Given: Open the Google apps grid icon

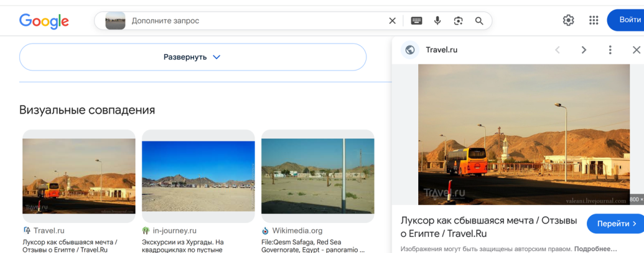Looking at the screenshot, I should [594, 20].
